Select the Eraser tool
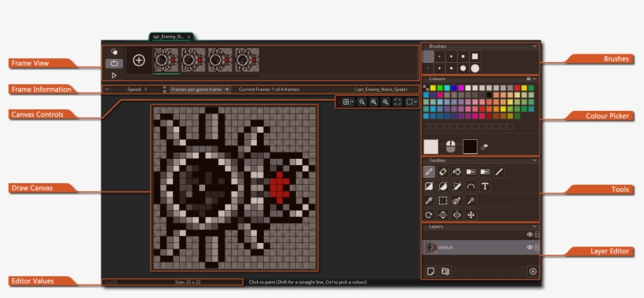This screenshot has width=644, height=298. coord(443,172)
